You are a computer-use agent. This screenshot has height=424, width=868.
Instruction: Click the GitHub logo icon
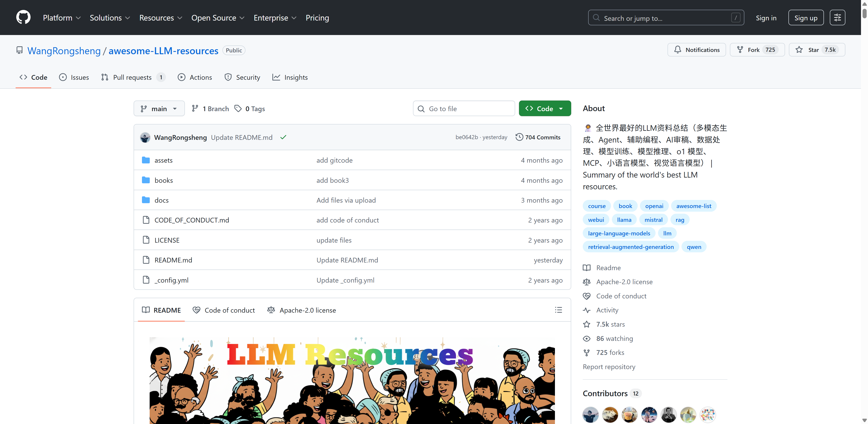[23, 18]
